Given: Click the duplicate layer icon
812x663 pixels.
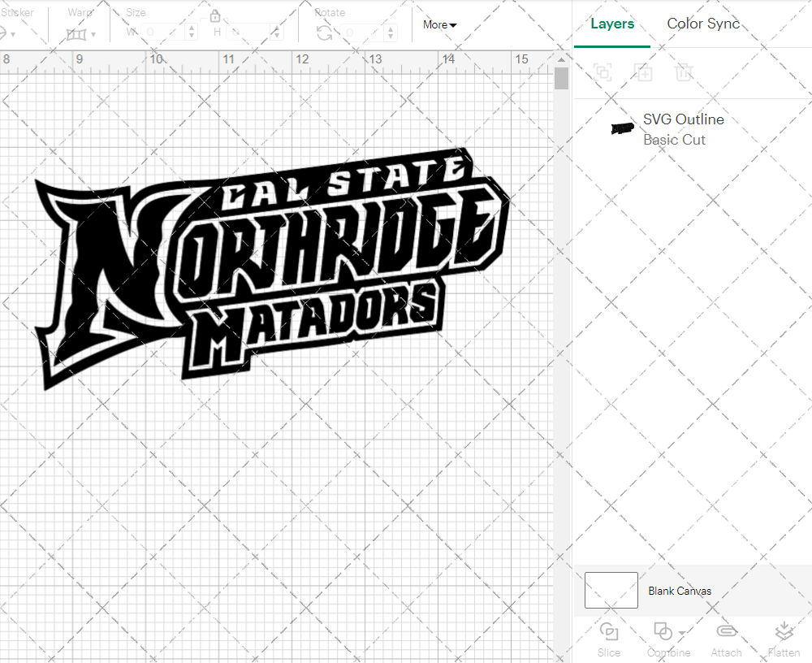Looking at the screenshot, I should [x=603, y=72].
